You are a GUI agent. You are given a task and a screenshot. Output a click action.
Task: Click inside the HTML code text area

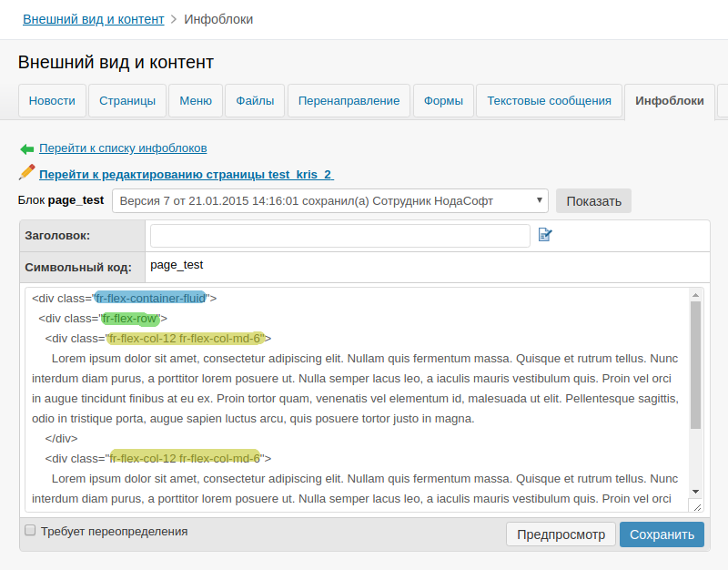point(357,400)
